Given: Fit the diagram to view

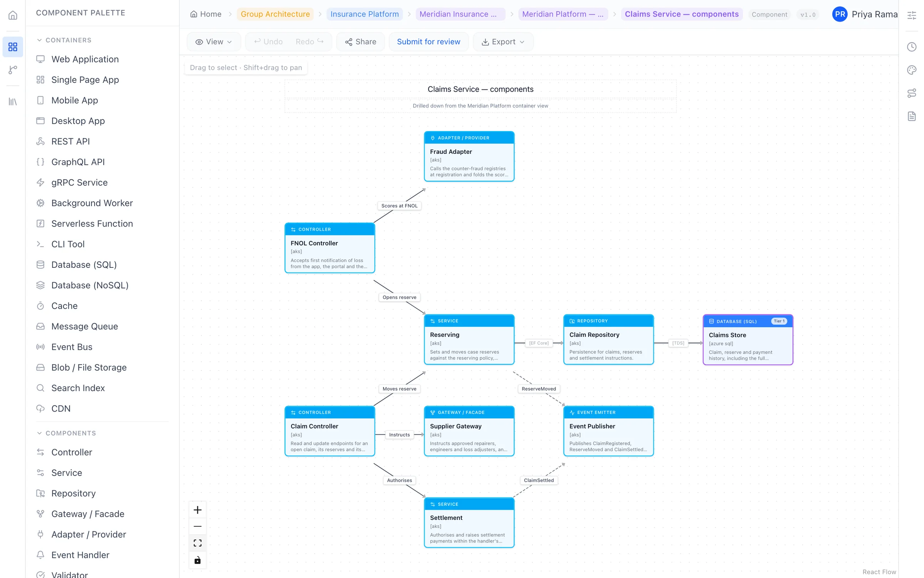Looking at the screenshot, I should [x=198, y=543].
